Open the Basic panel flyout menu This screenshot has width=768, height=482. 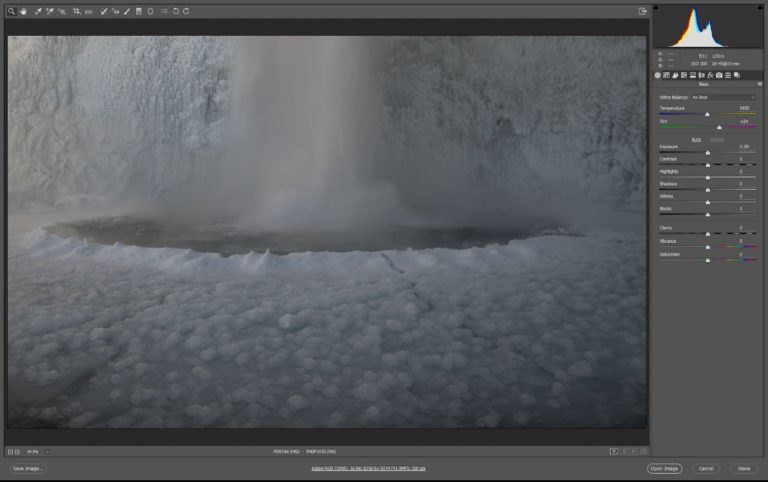760,84
